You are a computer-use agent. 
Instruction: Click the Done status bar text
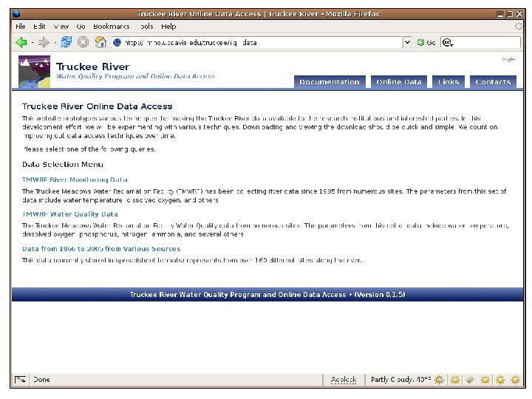(41, 379)
